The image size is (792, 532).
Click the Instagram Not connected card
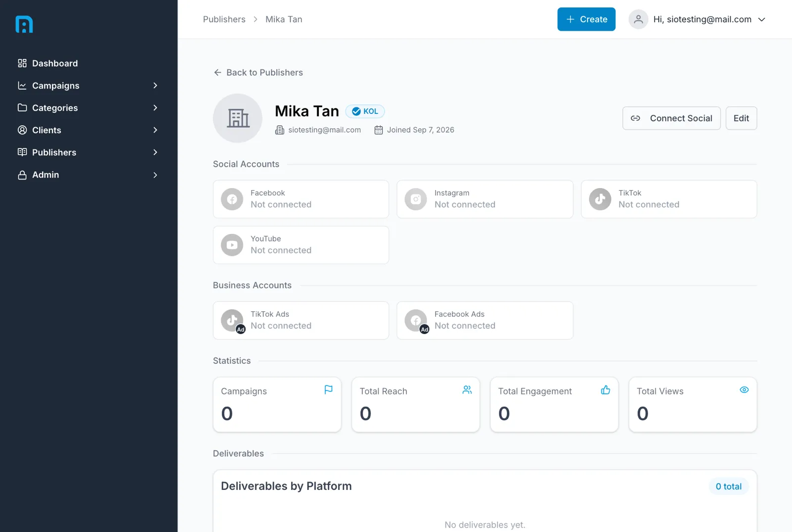485,199
